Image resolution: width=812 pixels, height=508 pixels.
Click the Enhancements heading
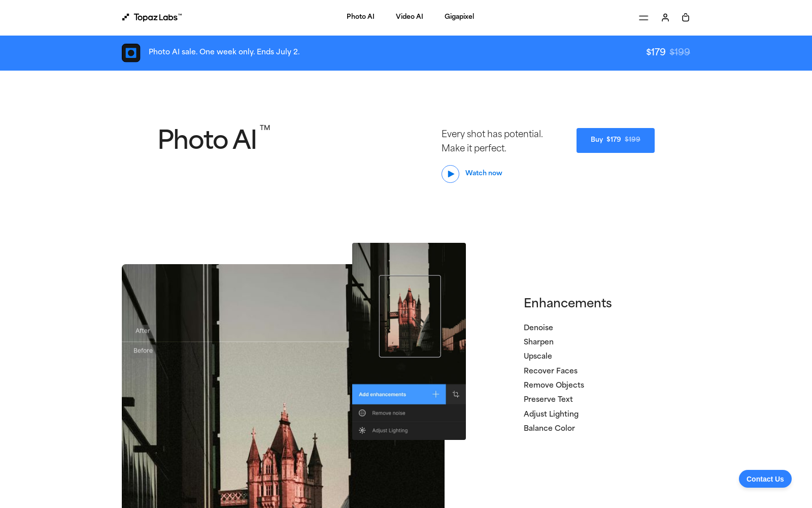[567, 303]
